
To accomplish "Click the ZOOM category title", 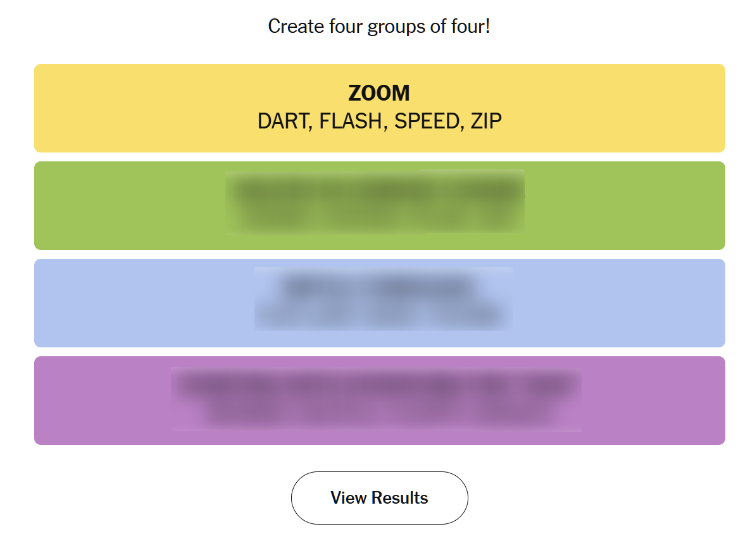I will [x=379, y=94].
